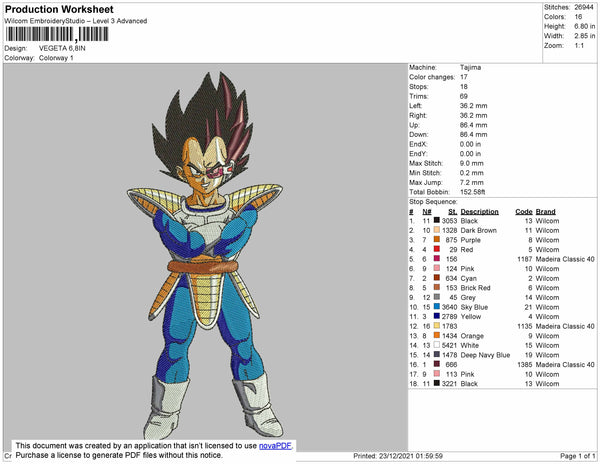Viewport: 600px width, 464px height.
Task: Click the Stop Sequence heading
Action: pyautogui.click(x=433, y=202)
